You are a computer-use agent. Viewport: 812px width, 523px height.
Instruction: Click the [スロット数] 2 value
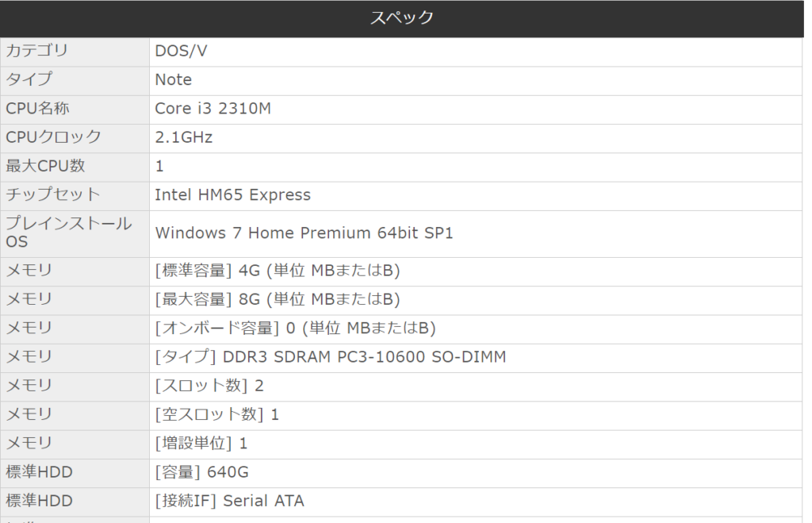coord(209,386)
